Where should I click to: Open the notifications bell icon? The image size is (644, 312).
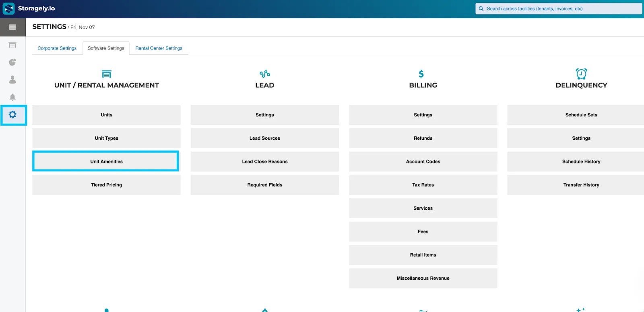point(12,97)
